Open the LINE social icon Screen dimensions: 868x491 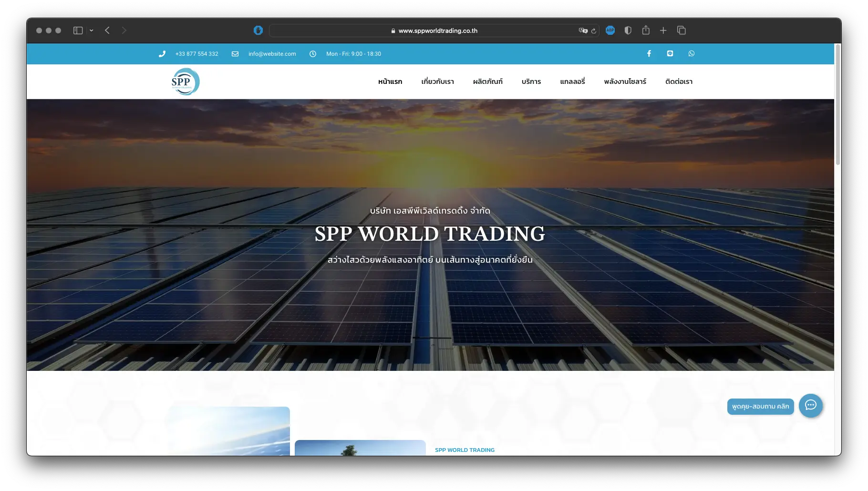(670, 54)
